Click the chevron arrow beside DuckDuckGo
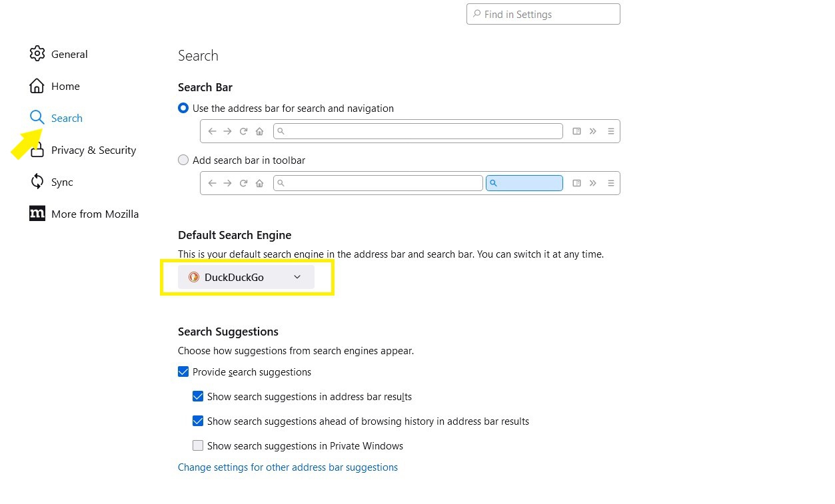Screen dimensions: 835x504 click(x=297, y=277)
